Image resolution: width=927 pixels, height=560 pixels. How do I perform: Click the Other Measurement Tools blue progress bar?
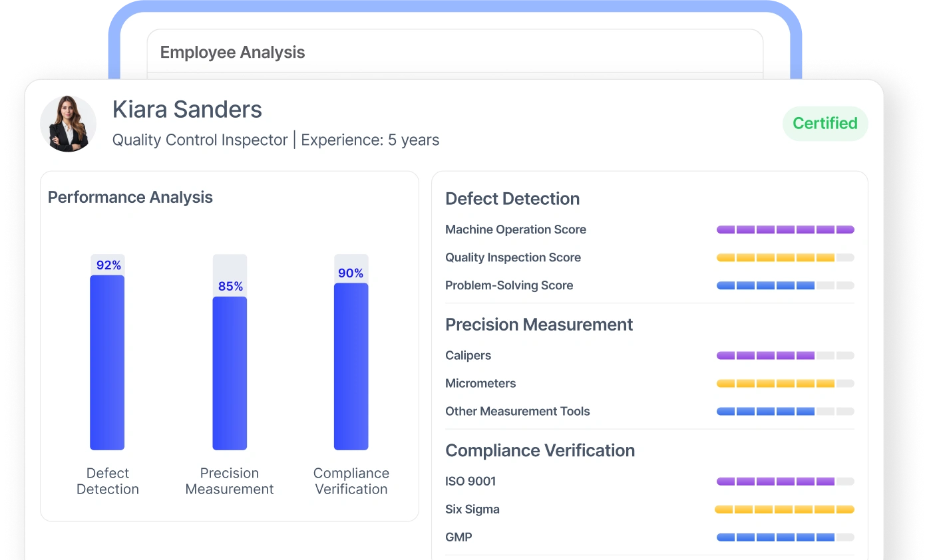(785, 411)
